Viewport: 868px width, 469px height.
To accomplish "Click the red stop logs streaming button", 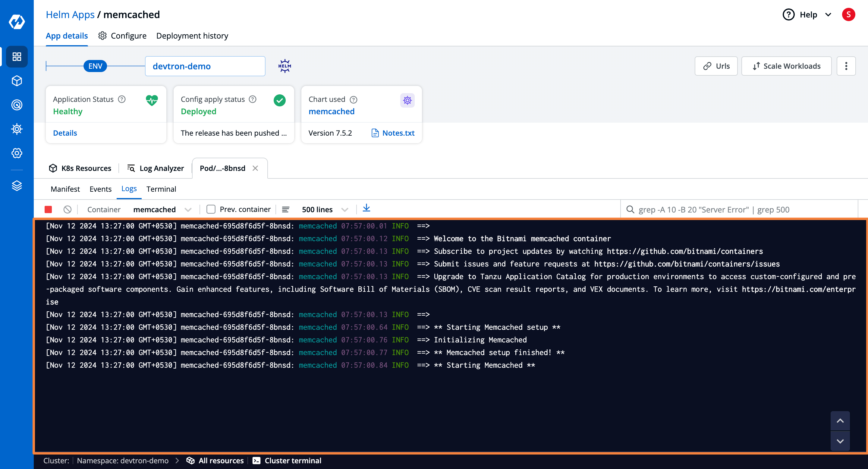I will [48, 209].
